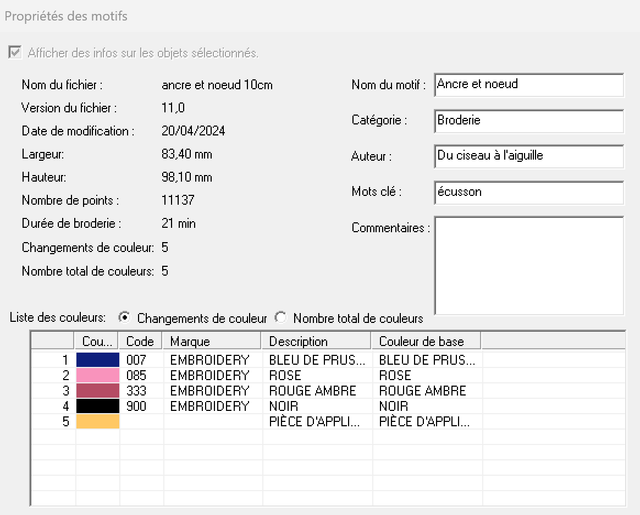The width and height of the screenshot is (640, 515).
Task: Click 'PIÈCE D'APPLI...' in Description column
Action: click(314, 422)
